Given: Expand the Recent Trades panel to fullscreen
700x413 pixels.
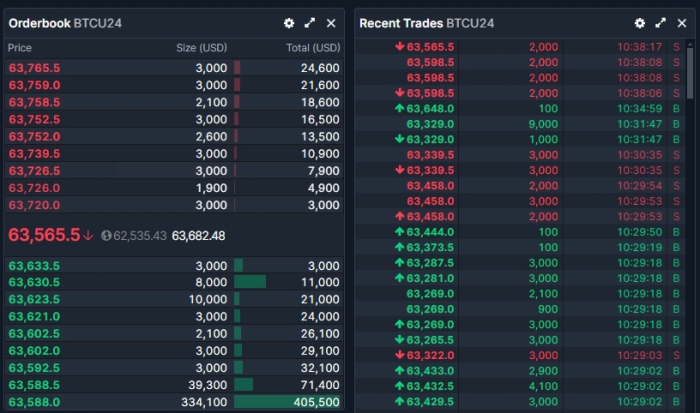Looking at the screenshot, I should pyautogui.click(x=660, y=23).
